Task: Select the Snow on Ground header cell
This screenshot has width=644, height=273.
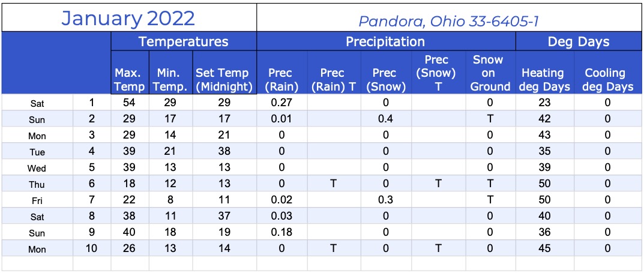Action: click(x=490, y=73)
